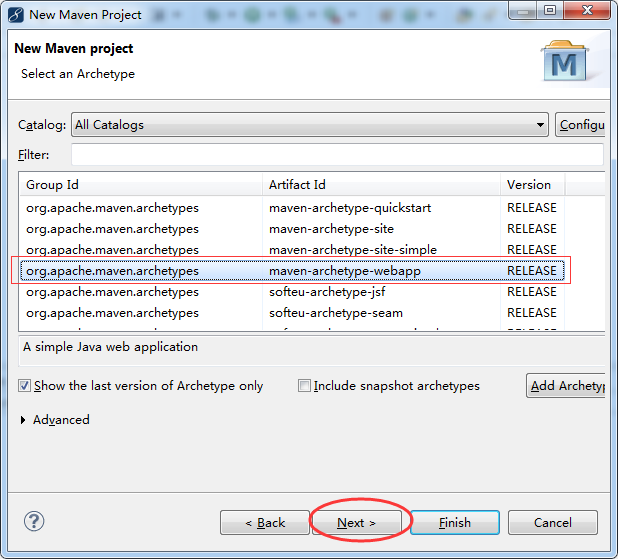Focus the Filter input field
This screenshot has height=559, width=618.
[337, 155]
